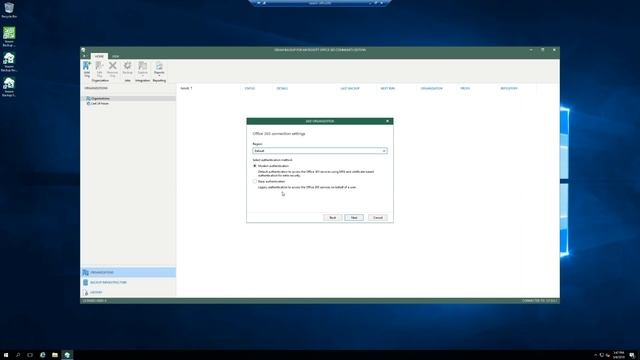
Task: Sort by the Next Run column header
Action: [387, 88]
